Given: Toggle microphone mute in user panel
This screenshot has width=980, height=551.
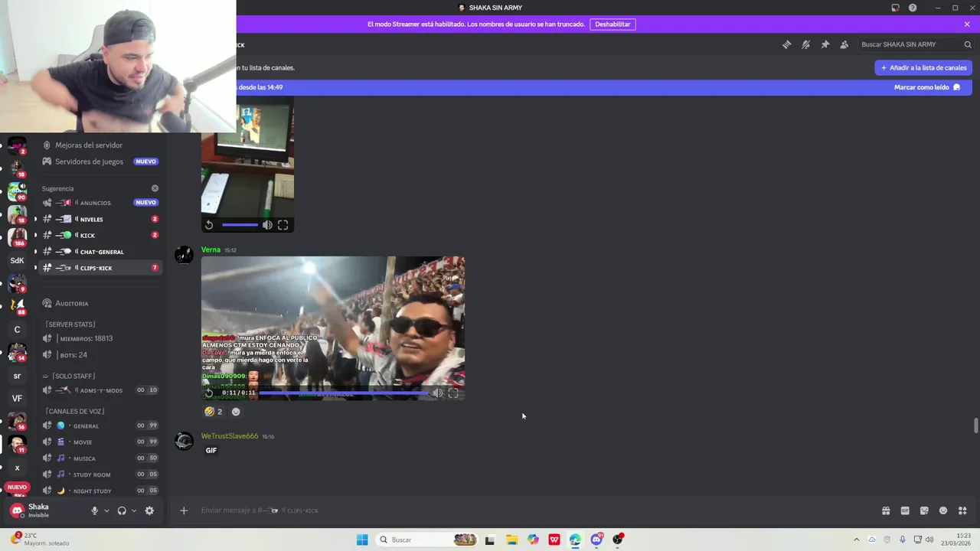Looking at the screenshot, I should click(x=95, y=510).
